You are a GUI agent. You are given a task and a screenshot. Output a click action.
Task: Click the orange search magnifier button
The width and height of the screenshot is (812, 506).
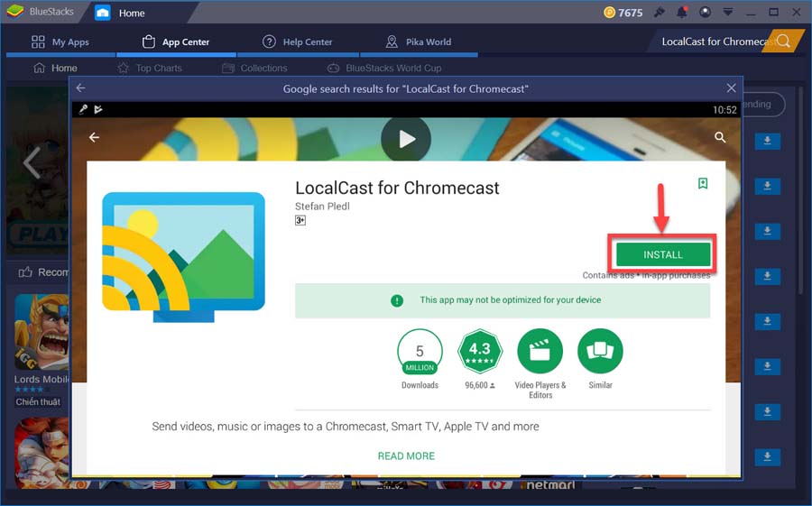pyautogui.click(x=783, y=41)
